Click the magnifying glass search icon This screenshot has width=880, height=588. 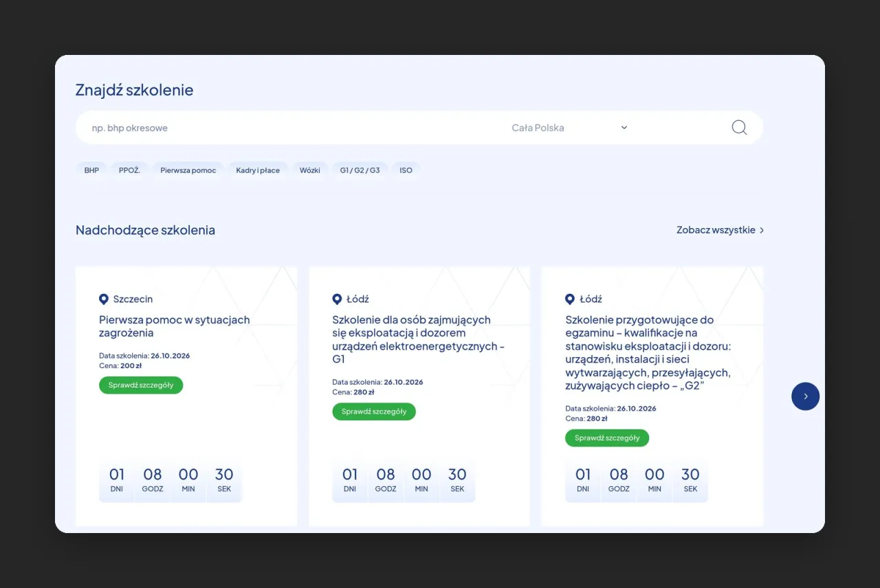[x=739, y=128]
